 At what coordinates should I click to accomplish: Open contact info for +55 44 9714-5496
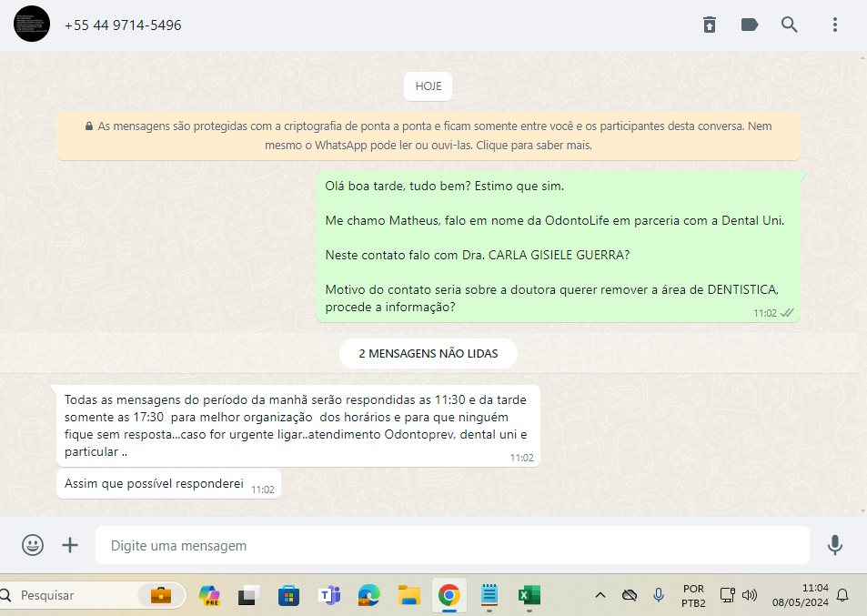tap(123, 25)
